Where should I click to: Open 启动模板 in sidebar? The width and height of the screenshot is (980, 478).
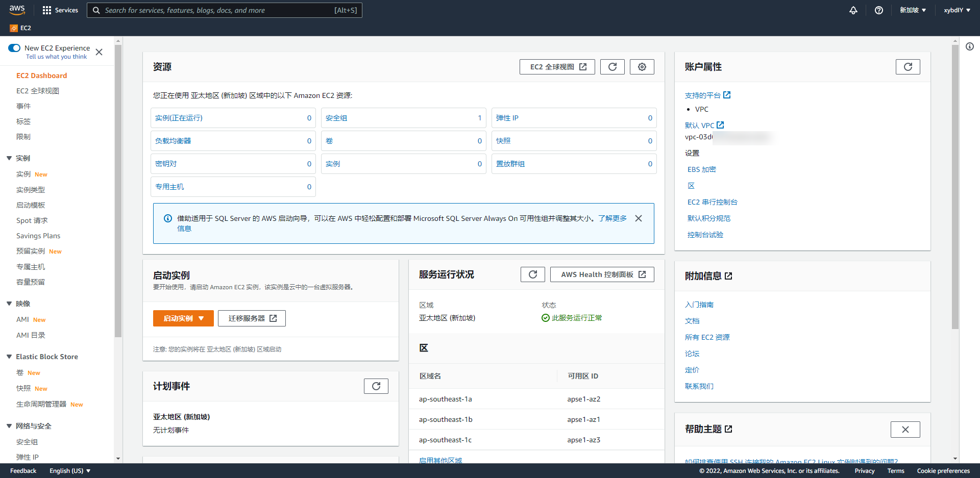(31, 205)
